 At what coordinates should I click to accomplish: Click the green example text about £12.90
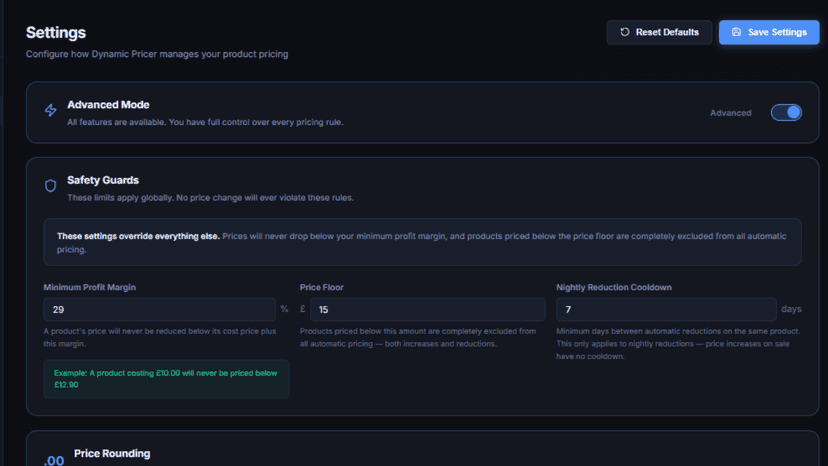pyautogui.click(x=166, y=379)
